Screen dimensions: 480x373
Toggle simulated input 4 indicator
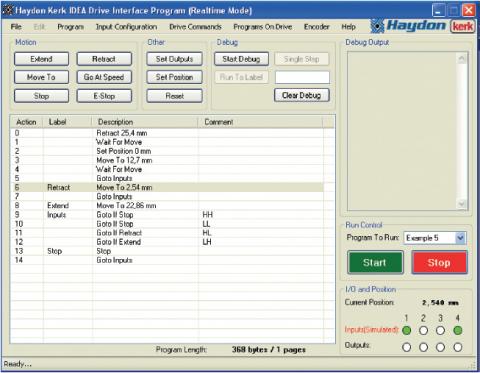pyautogui.click(x=458, y=330)
